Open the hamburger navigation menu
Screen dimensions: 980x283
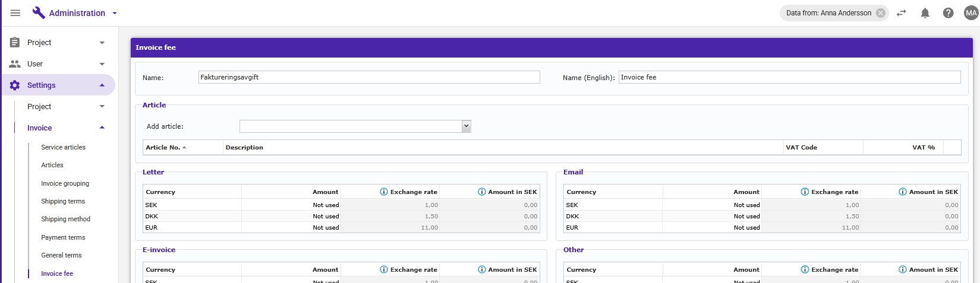pyautogui.click(x=15, y=13)
